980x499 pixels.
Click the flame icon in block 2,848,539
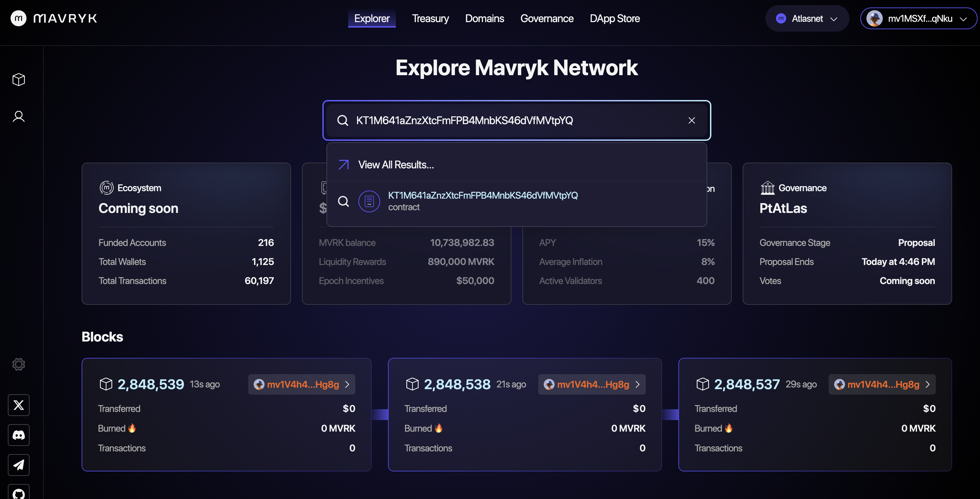(x=132, y=428)
